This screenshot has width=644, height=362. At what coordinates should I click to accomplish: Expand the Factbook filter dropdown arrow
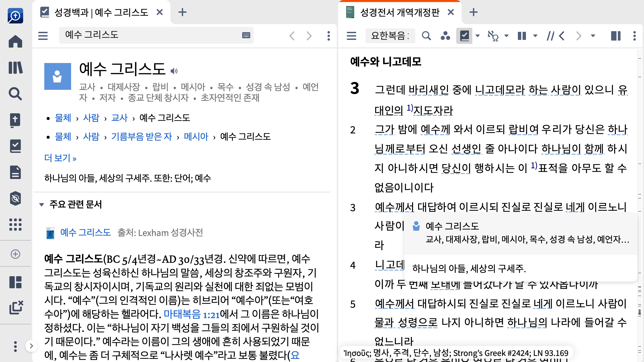pos(477,36)
